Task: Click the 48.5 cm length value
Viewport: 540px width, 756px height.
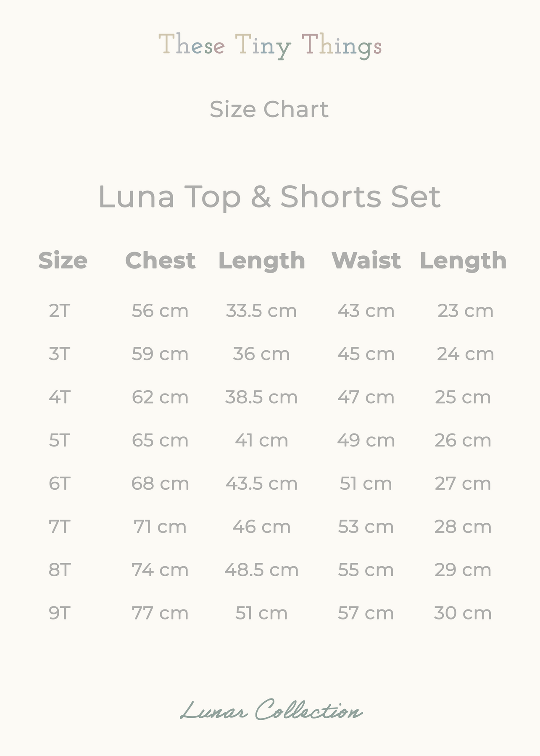Action: click(261, 570)
